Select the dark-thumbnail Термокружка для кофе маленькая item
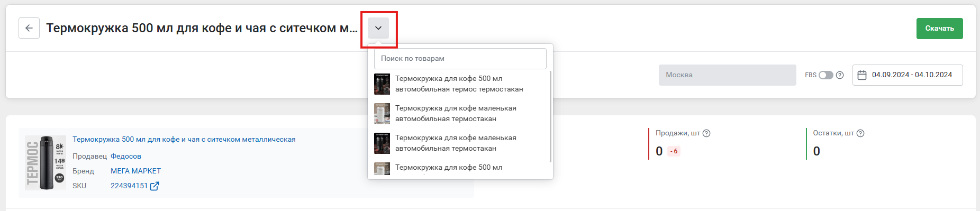 click(460, 143)
